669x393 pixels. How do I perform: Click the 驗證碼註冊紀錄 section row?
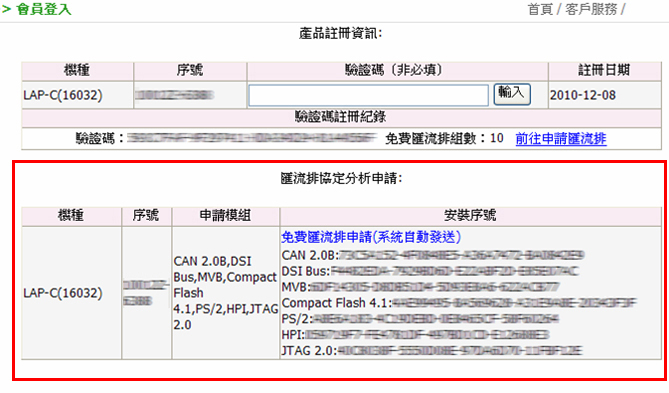[341, 117]
